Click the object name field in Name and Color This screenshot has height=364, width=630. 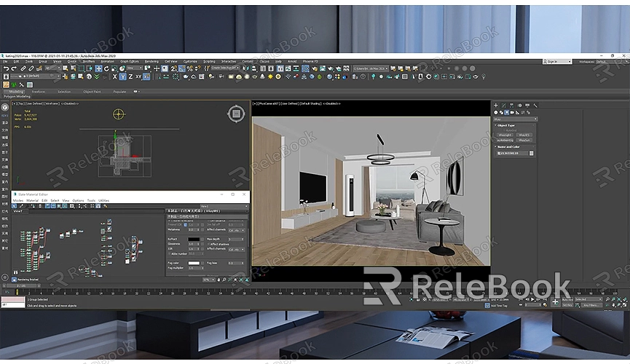click(513, 153)
